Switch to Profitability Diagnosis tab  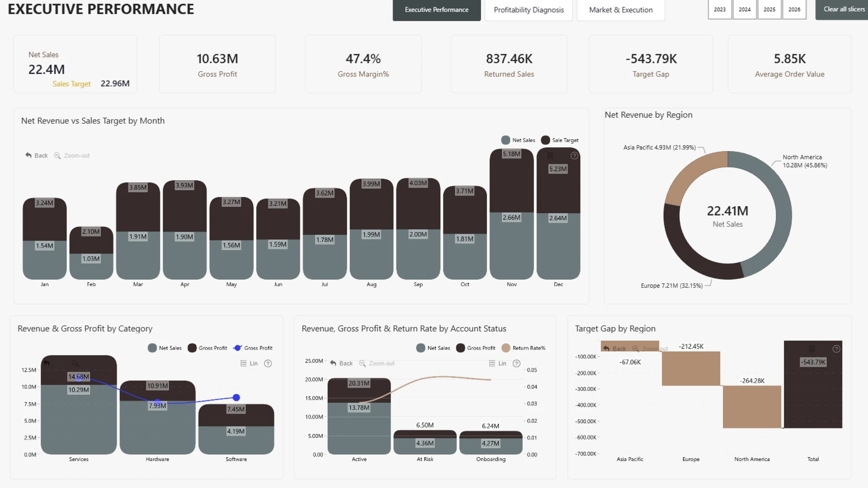click(528, 10)
